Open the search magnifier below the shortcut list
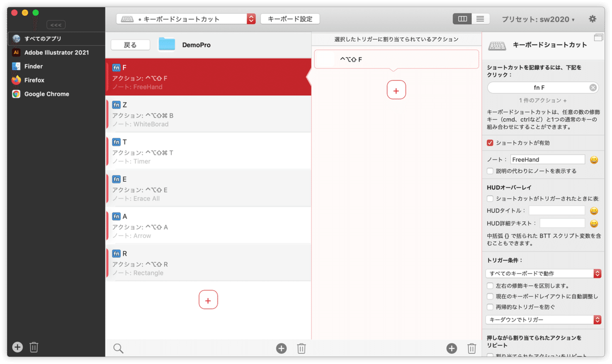The image size is (612, 364). [118, 348]
